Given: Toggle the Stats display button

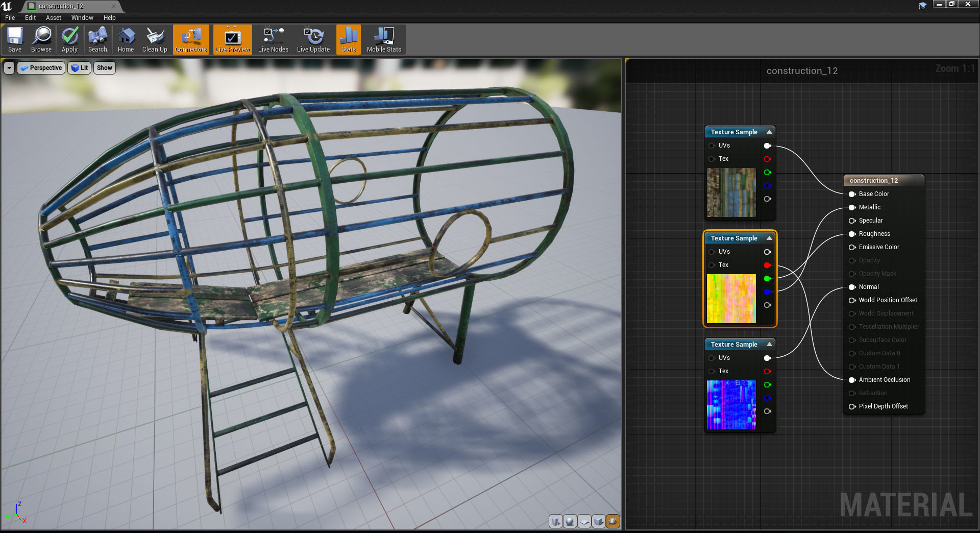Looking at the screenshot, I should (349, 39).
